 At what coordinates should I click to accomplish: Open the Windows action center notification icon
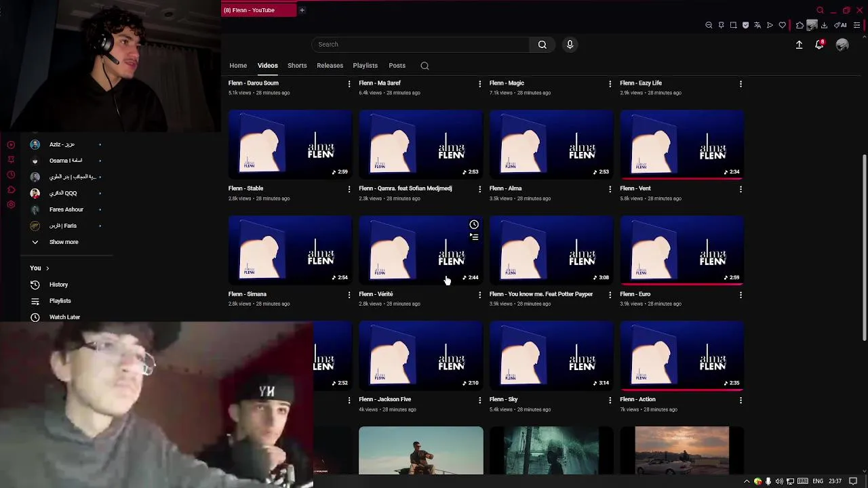pyautogui.click(x=854, y=481)
